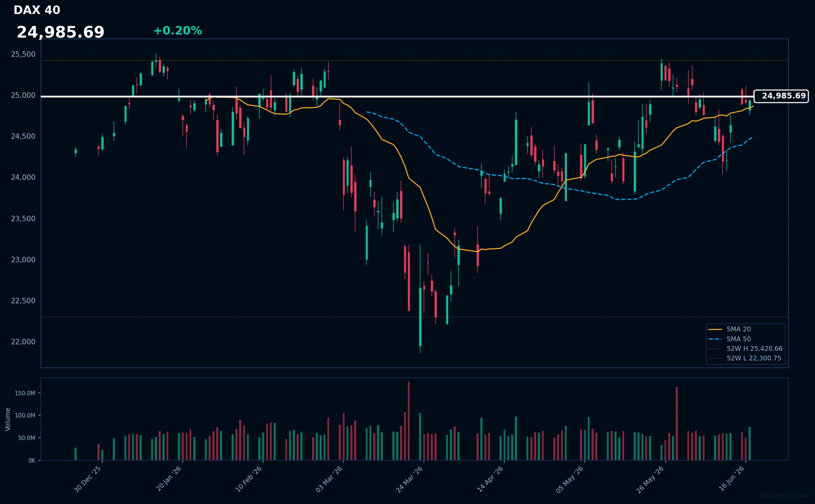Click the 150.0M volume axis label
Screen dimensions: 815x504
(25, 393)
